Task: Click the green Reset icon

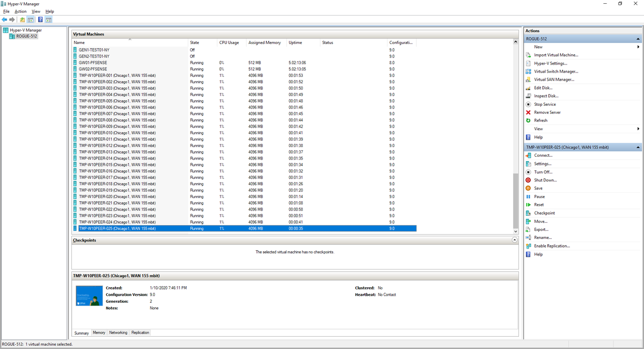Action: (x=528, y=205)
